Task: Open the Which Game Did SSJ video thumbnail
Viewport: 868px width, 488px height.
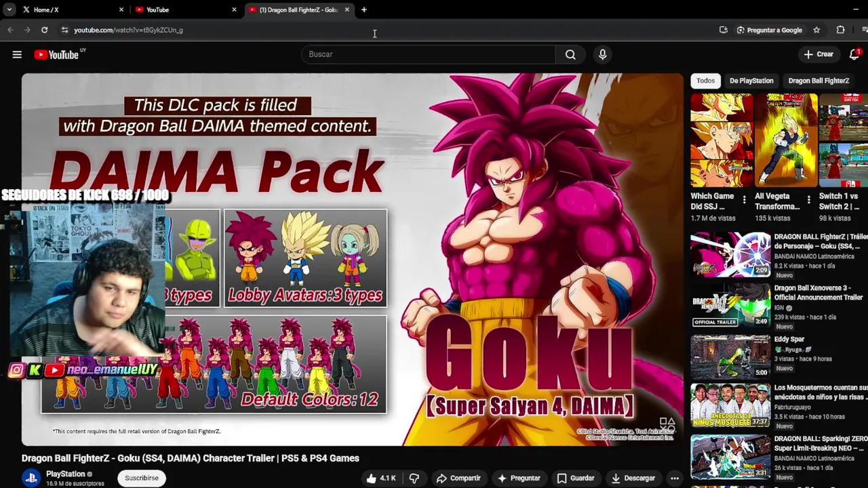Action: (x=722, y=140)
